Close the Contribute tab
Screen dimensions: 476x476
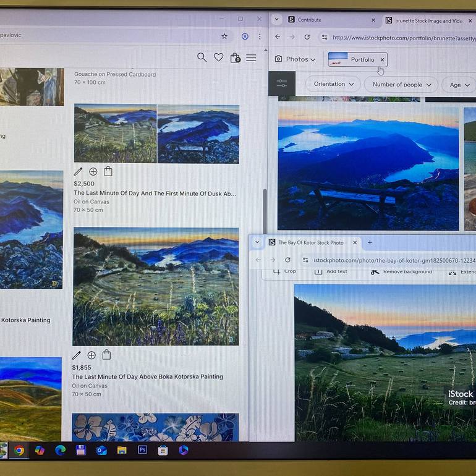click(373, 20)
